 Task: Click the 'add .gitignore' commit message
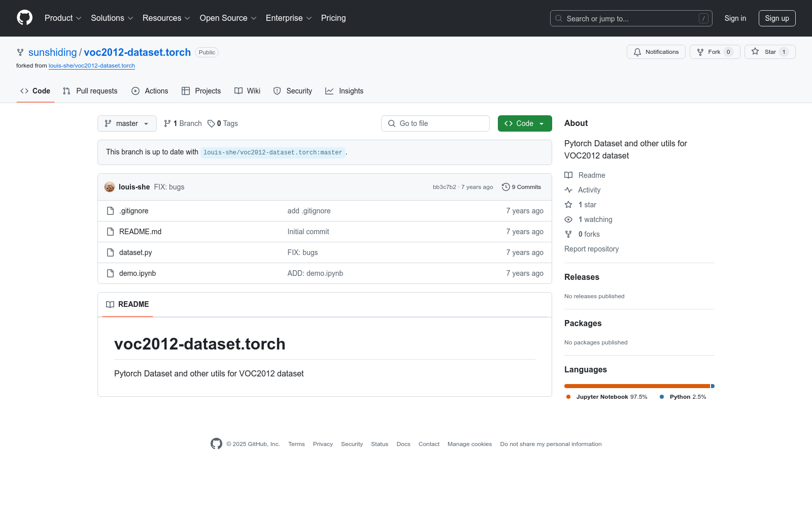309,211
